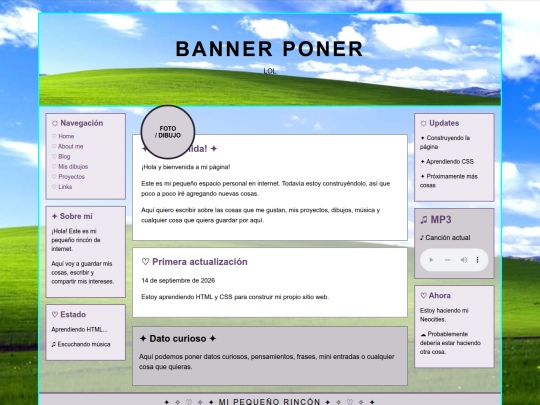Click the 'Aprendiendo CSS' update entry

coord(447,162)
